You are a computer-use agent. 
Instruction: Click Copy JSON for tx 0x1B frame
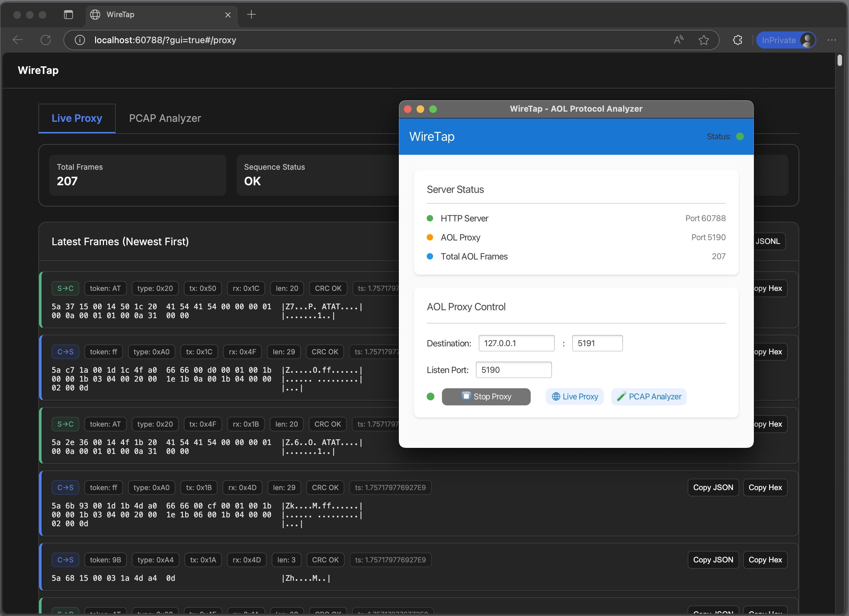[713, 488]
